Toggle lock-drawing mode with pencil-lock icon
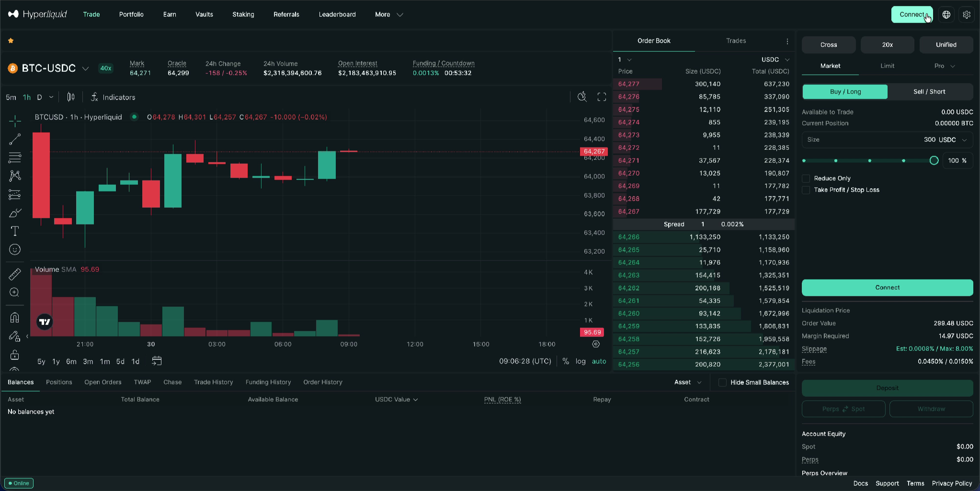This screenshot has width=980, height=491. 15,336
